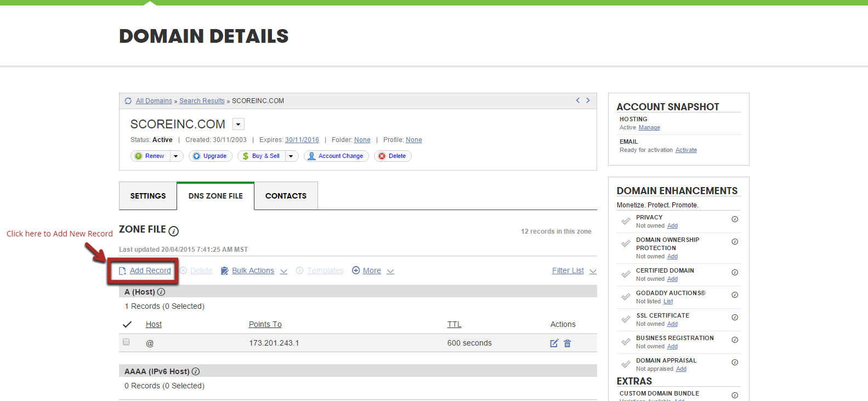Image resolution: width=868 pixels, height=401 pixels.
Task: Edit the @ host record pencil icon
Action: click(554, 343)
